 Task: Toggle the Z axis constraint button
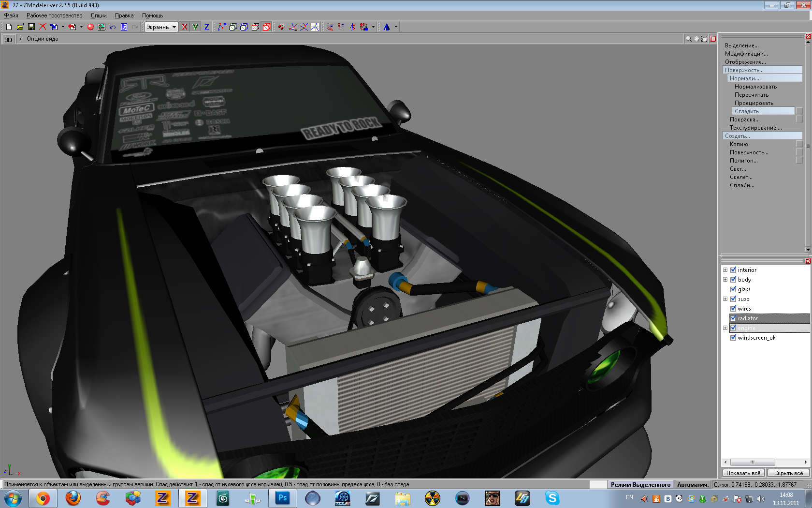click(x=206, y=27)
